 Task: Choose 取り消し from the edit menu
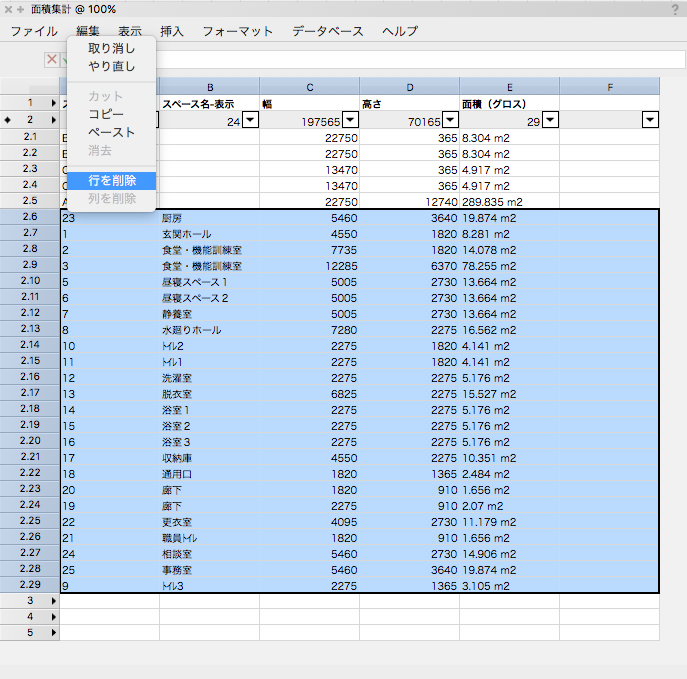(111, 48)
